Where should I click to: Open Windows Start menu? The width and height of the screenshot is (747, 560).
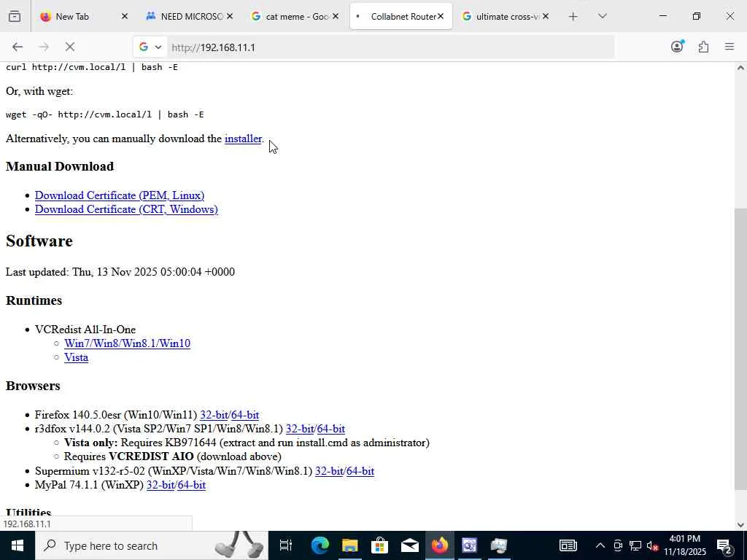[x=18, y=545]
